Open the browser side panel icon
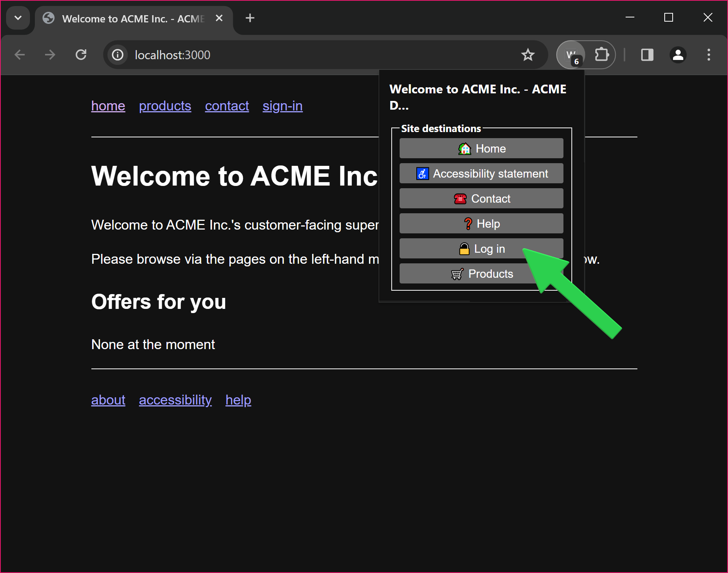Image resolution: width=728 pixels, height=573 pixels. (647, 55)
